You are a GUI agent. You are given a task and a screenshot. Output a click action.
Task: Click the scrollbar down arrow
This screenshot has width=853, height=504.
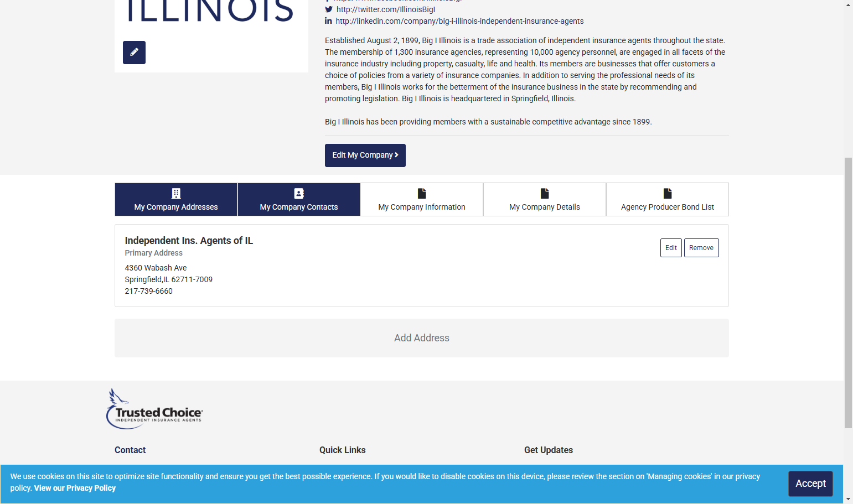(x=848, y=499)
